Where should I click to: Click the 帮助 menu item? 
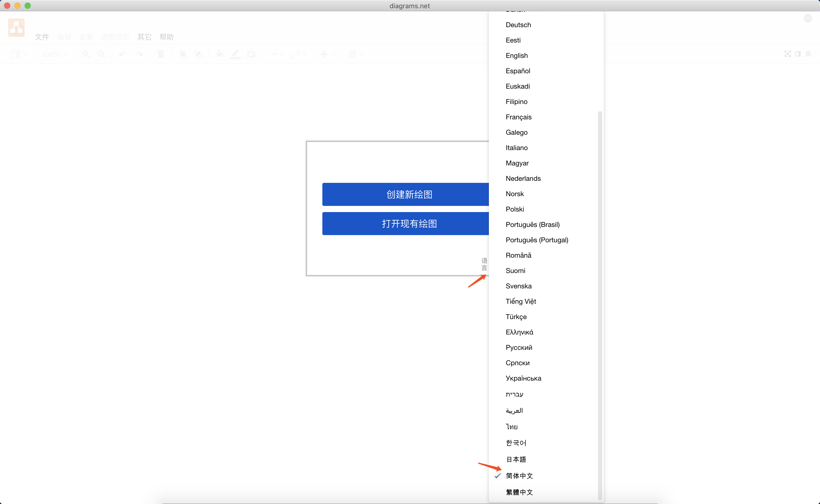pyautogui.click(x=166, y=36)
